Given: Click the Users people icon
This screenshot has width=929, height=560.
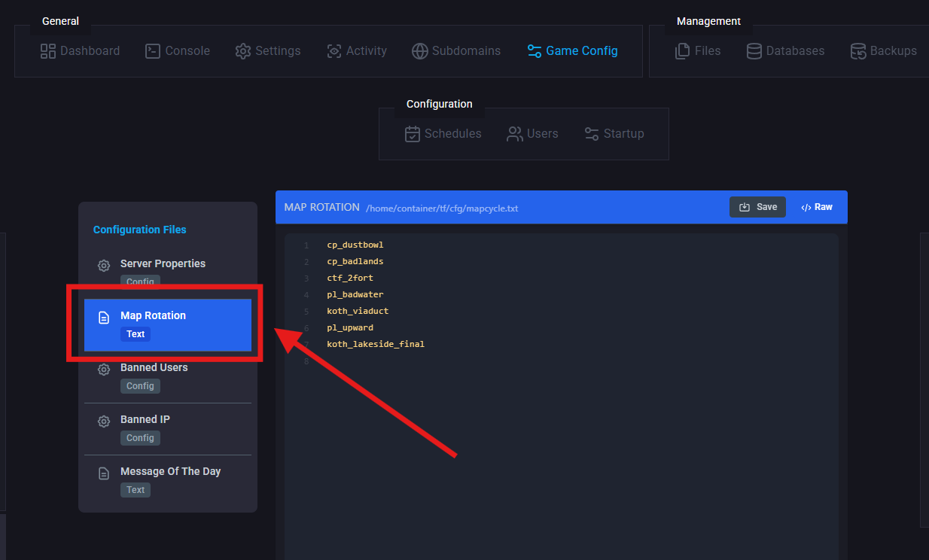Looking at the screenshot, I should point(515,134).
